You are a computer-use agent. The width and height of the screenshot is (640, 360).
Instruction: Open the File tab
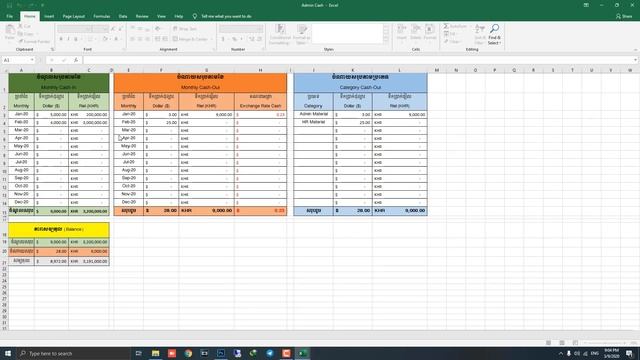[9, 16]
